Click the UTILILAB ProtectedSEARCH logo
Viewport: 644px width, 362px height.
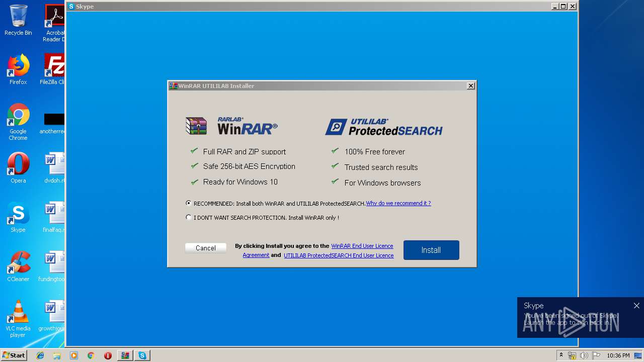click(x=384, y=127)
